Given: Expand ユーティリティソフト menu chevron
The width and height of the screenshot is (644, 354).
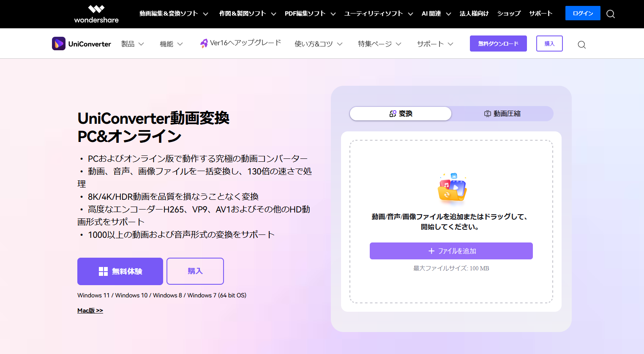Looking at the screenshot, I should tap(410, 14).
